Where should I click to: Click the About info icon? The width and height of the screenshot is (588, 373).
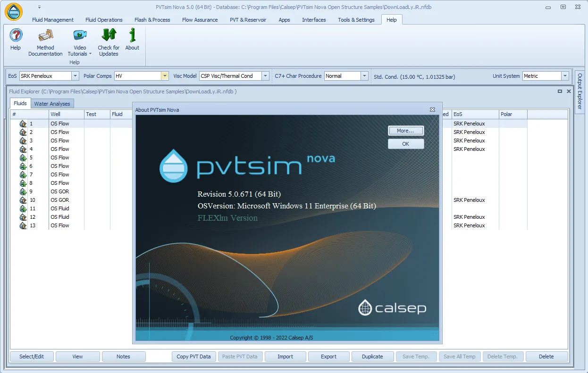pyautogui.click(x=132, y=35)
